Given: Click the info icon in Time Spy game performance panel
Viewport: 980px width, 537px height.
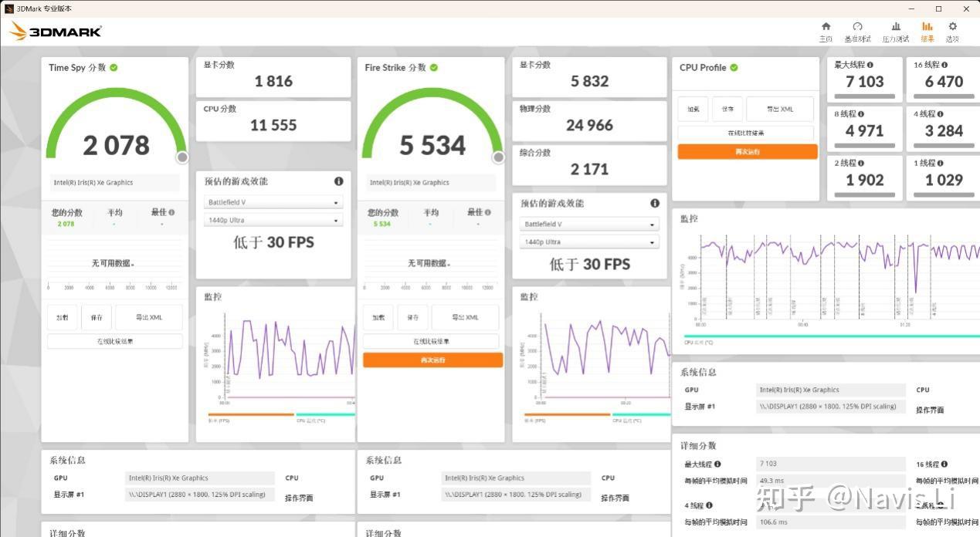Looking at the screenshot, I should [338, 181].
